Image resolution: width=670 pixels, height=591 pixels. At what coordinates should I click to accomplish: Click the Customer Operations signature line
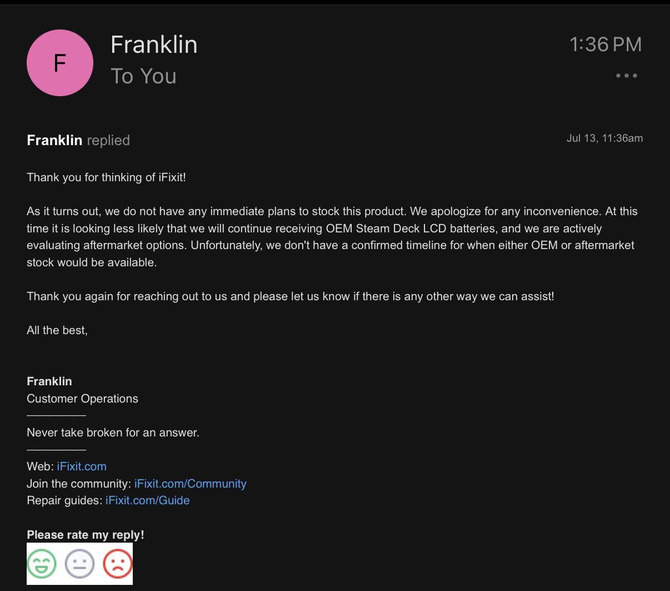point(82,399)
